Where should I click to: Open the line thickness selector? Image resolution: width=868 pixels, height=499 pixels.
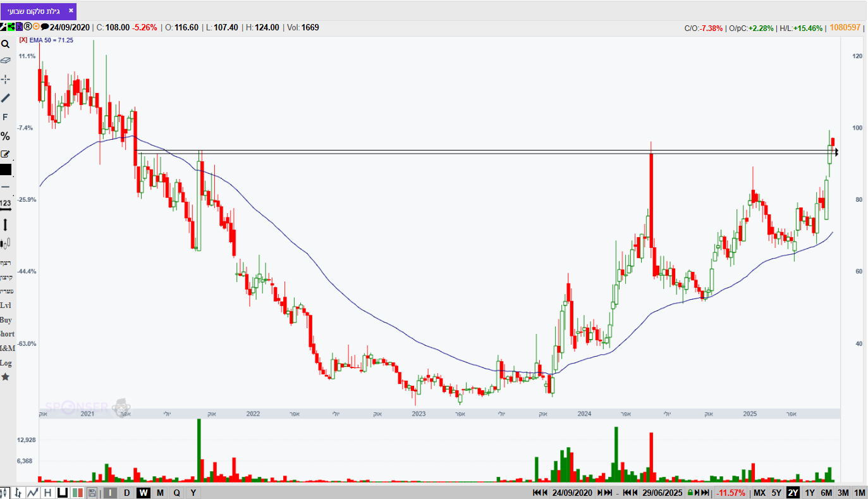tap(5, 187)
